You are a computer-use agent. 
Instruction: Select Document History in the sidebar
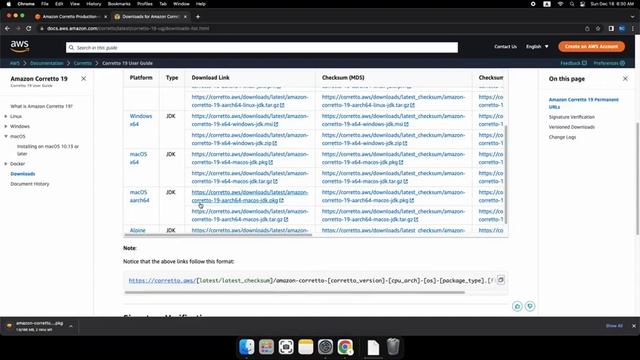(30, 184)
